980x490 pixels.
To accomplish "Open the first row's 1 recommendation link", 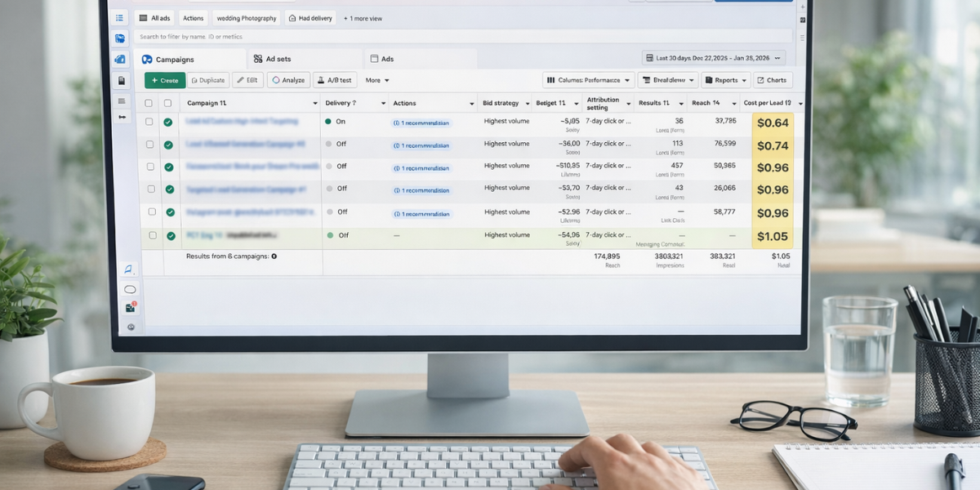I will (421, 122).
